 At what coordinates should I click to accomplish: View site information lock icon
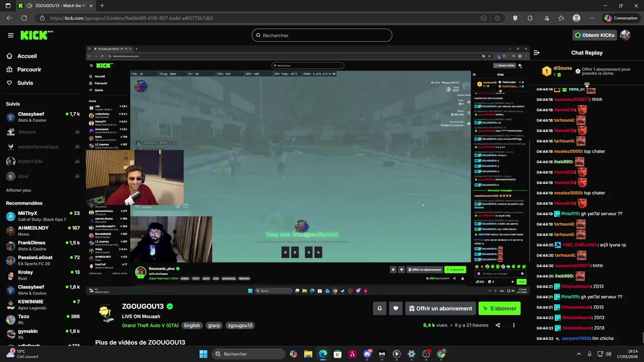[43, 18]
